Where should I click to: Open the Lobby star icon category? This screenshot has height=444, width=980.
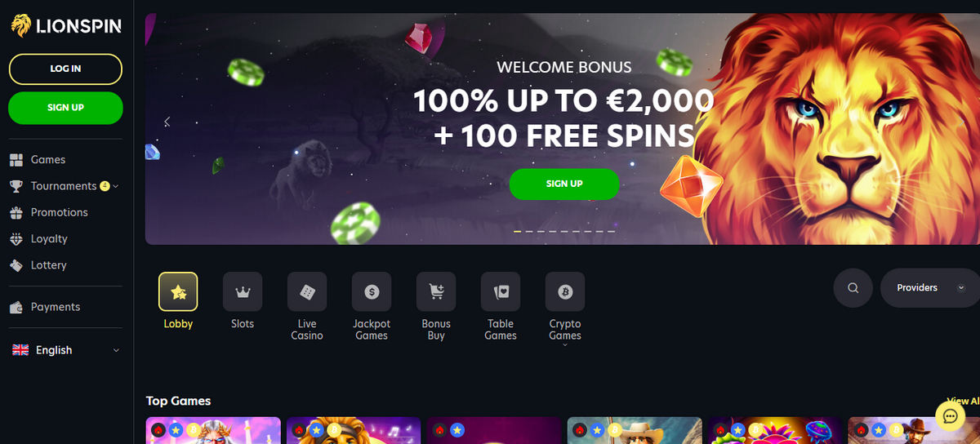point(178,291)
